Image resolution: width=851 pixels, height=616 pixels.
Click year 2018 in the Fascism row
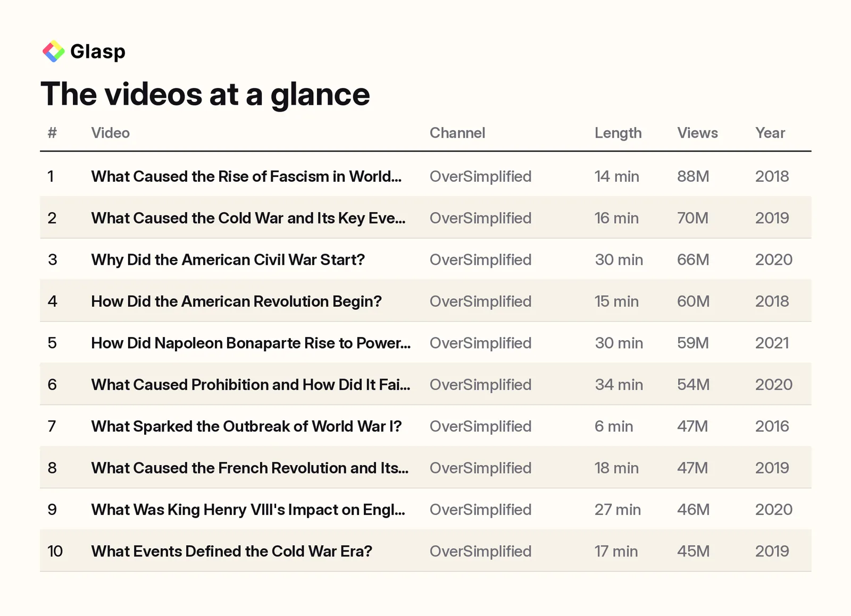772,176
